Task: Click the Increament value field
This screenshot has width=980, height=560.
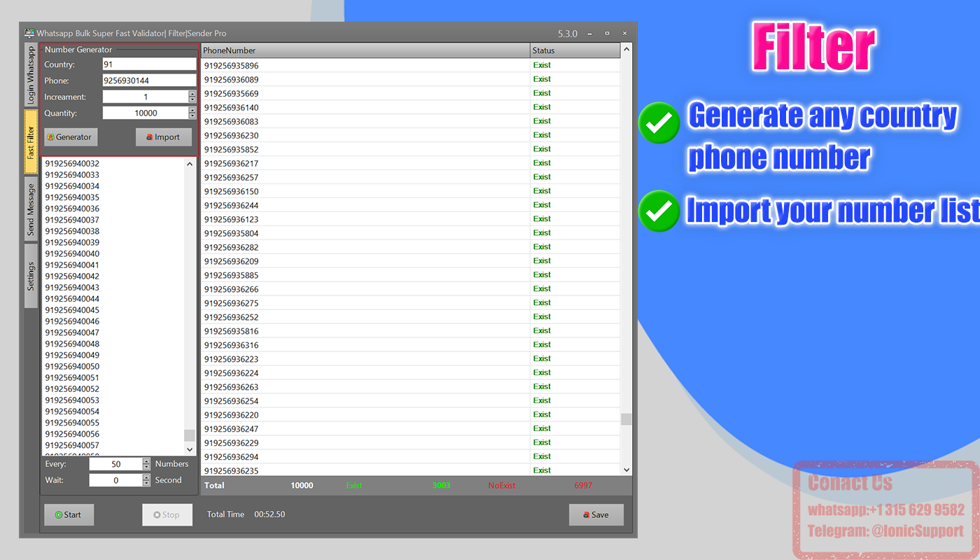Action: click(x=145, y=97)
